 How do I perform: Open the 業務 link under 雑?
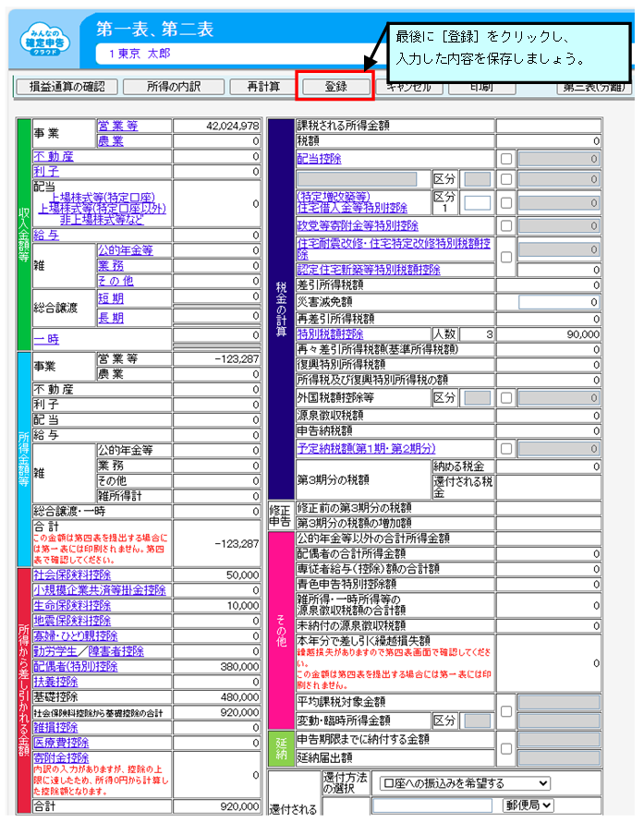111,266
